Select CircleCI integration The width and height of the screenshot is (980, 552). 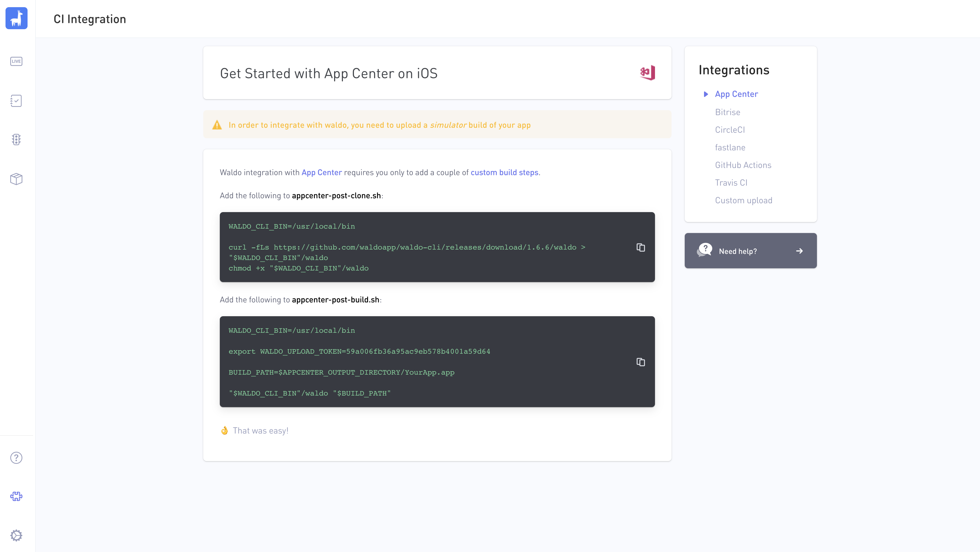pyautogui.click(x=730, y=130)
